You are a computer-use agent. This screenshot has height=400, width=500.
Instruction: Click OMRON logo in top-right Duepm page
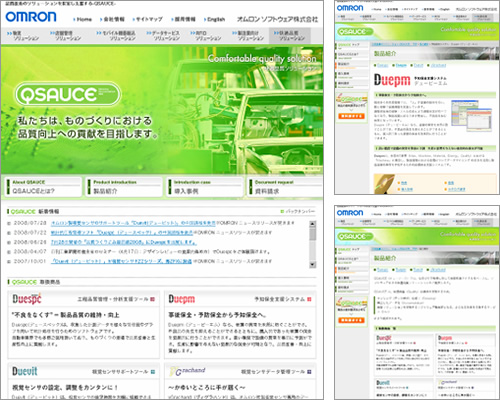(x=350, y=8)
